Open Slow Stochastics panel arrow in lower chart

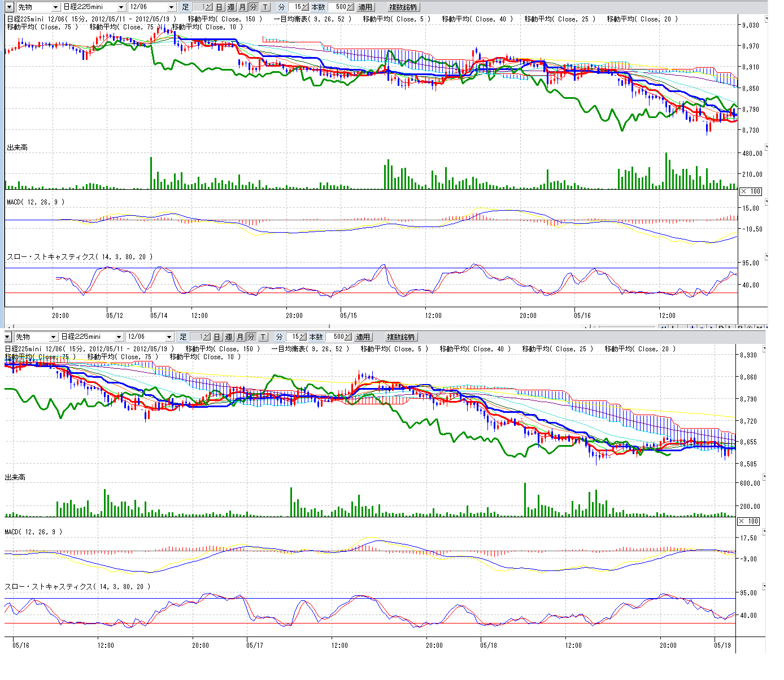(764, 587)
